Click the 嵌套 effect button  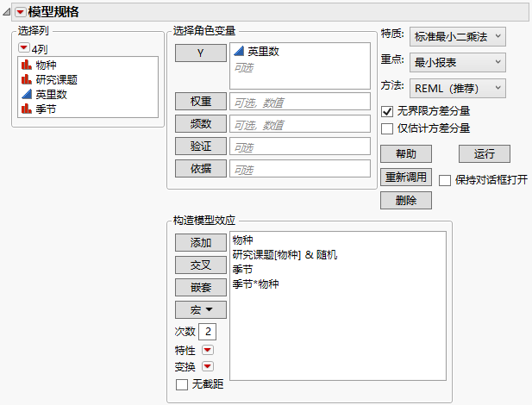point(201,287)
